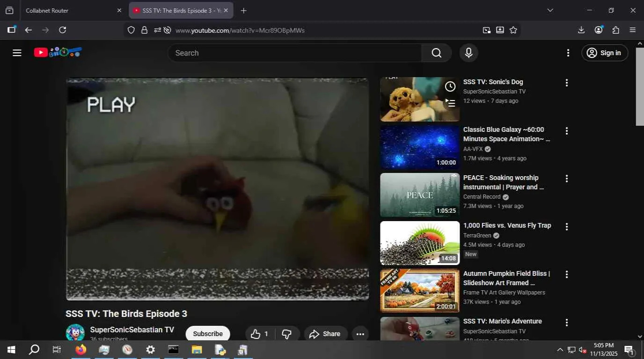The image size is (644, 359).
Task: Bookmark this page with the star icon
Action: pos(513,30)
